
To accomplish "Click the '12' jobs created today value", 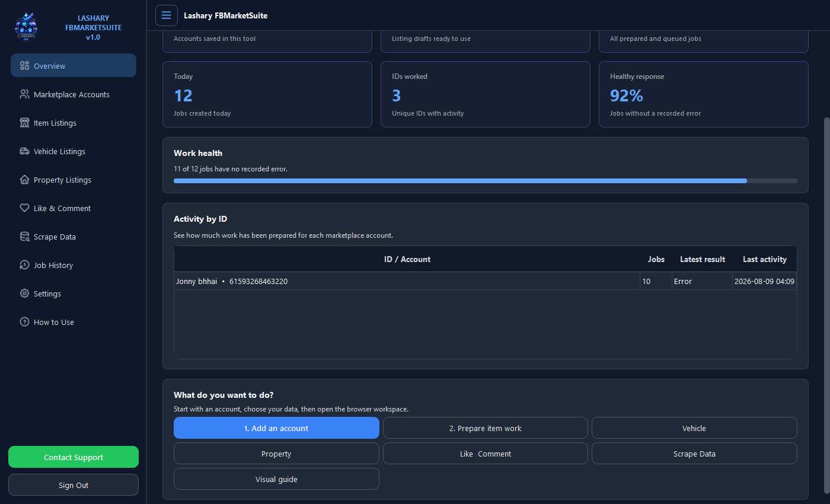I will [183, 95].
